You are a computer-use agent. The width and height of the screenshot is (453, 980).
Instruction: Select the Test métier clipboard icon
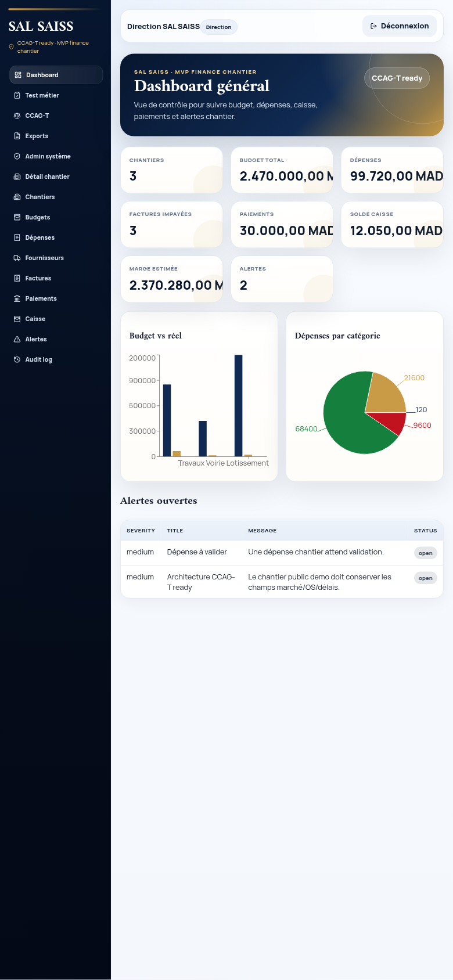17,95
